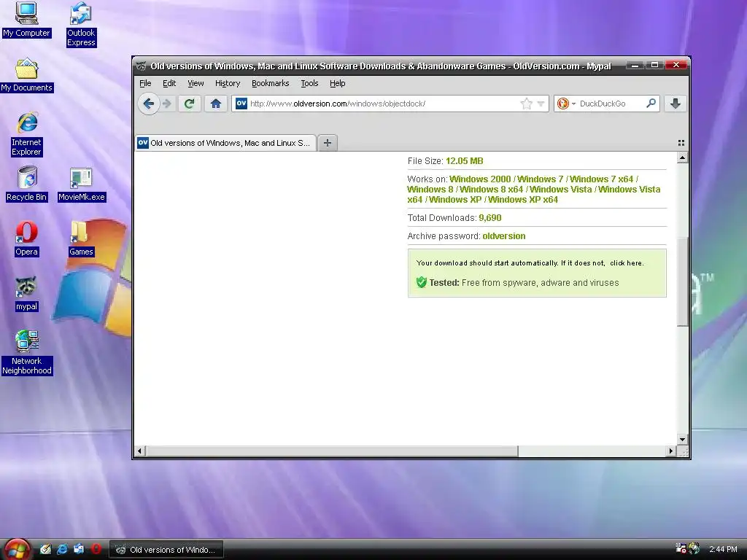The image size is (747, 560).
Task: Open the Edit menu
Action: point(169,83)
